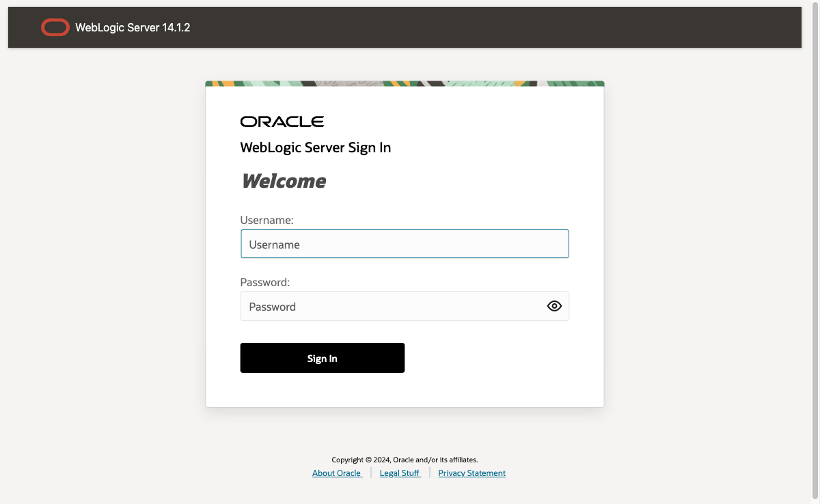The width and height of the screenshot is (820, 504).
Task: Click the WebLogic Server Sign In heading
Action: tap(316, 148)
